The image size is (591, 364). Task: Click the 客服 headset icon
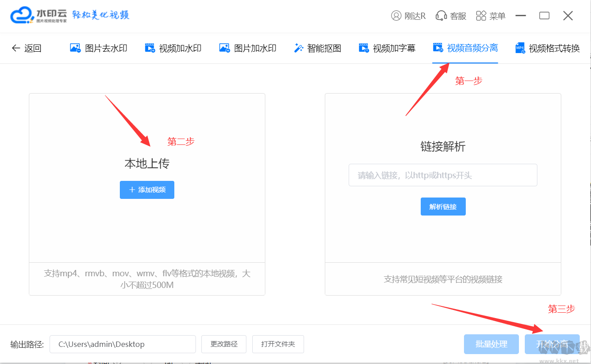click(441, 16)
